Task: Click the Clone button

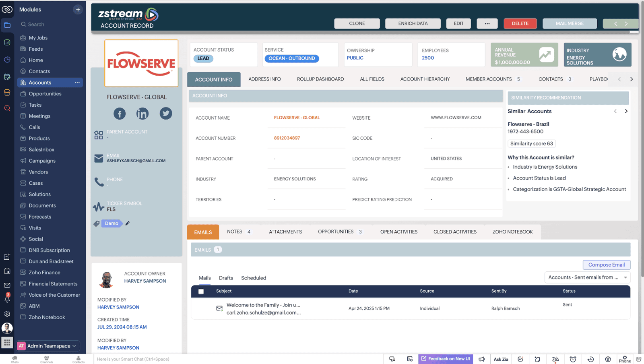Action: click(357, 24)
